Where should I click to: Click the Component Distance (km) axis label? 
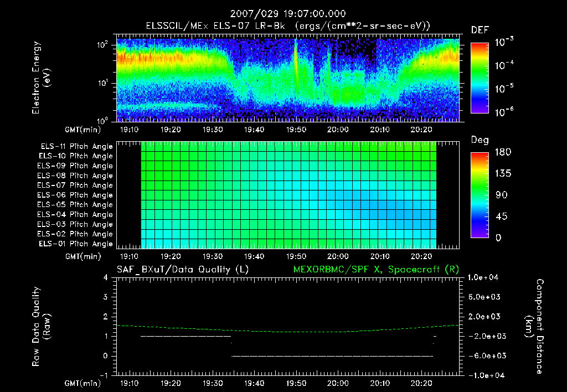[x=534, y=327]
